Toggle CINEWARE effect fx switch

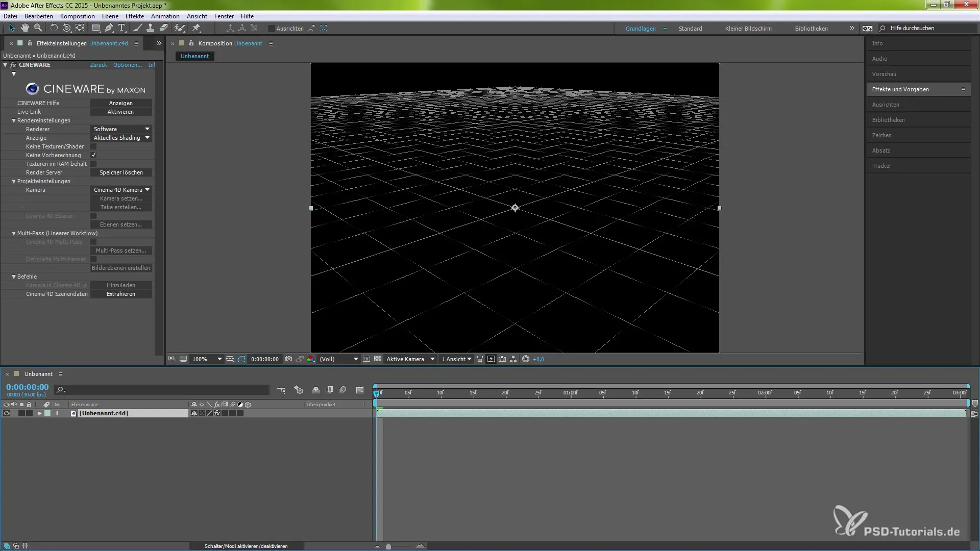[13, 65]
